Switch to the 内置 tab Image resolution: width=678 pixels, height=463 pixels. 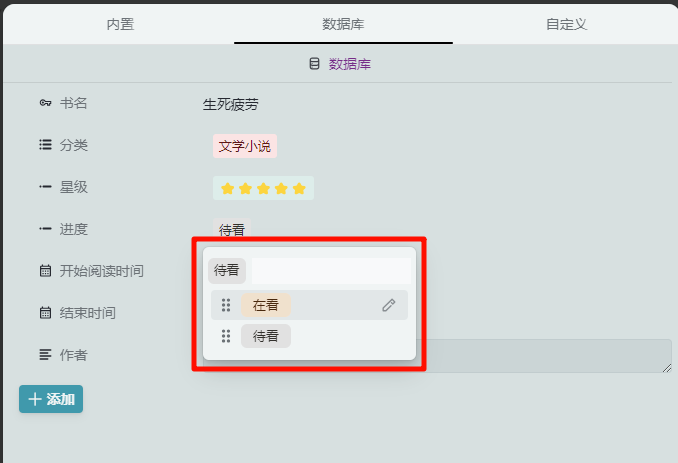pyautogui.click(x=120, y=24)
